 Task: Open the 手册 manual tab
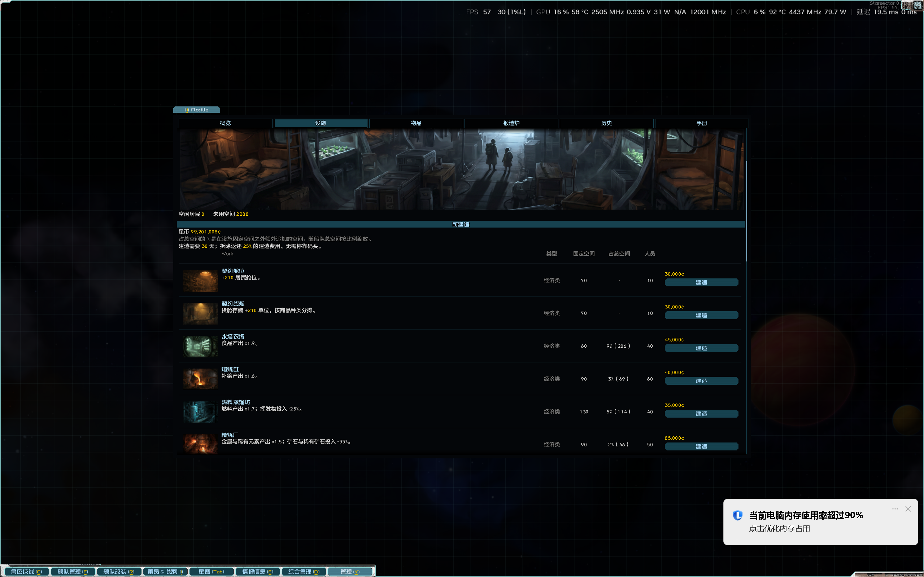(x=701, y=123)
